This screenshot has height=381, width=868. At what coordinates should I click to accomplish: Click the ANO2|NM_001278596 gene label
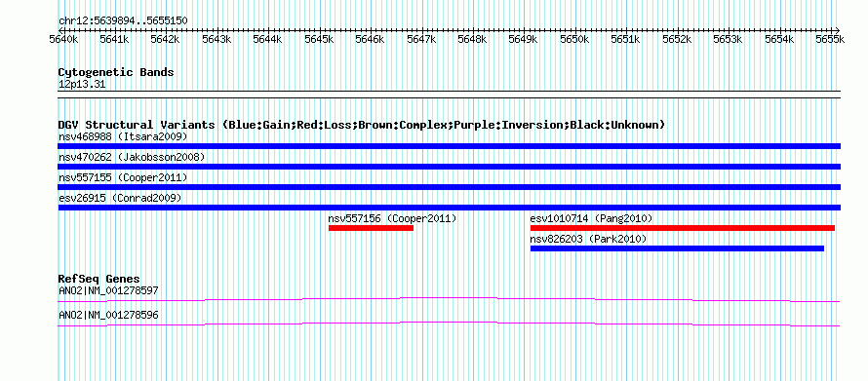point(108,315)
